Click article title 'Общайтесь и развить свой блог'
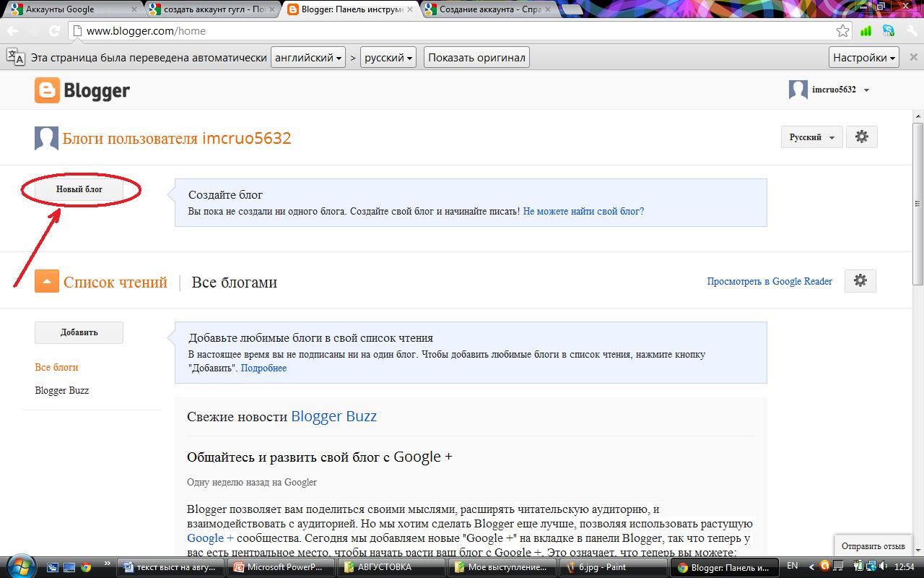The image size is (924, 578). [319, 457]
